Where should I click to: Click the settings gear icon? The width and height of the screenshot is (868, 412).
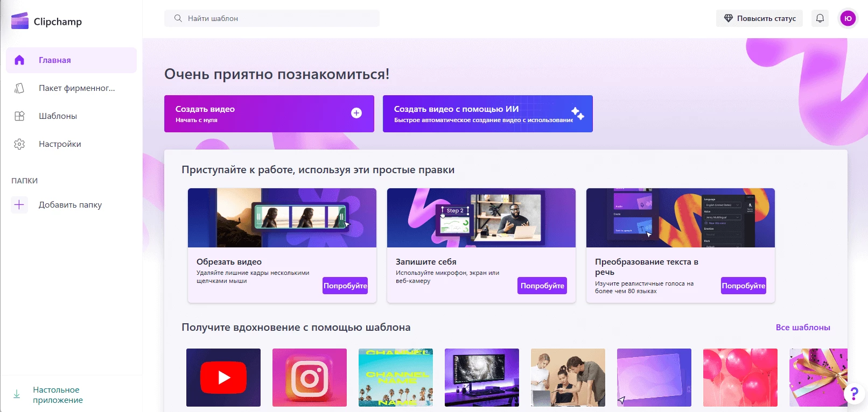pos(19,144)
